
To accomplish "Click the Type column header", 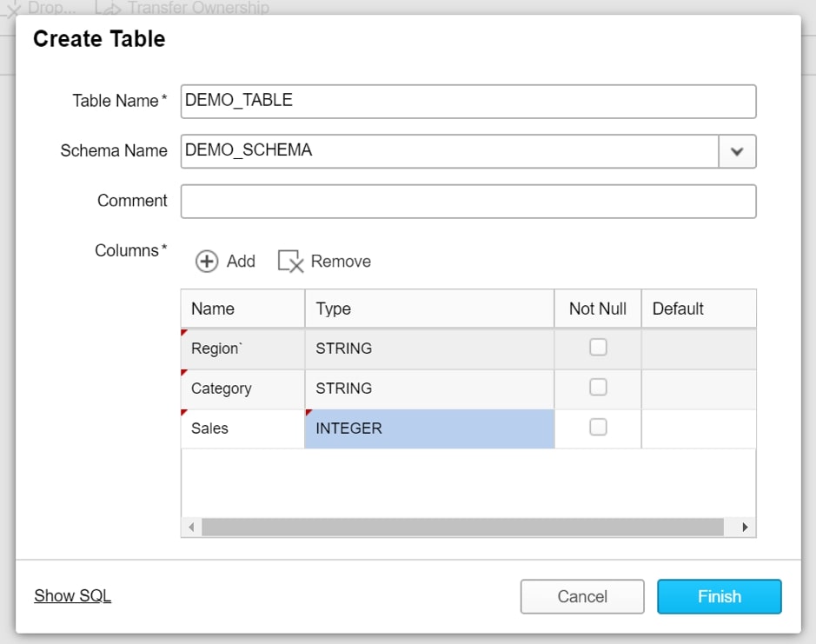I will [429, 309].
